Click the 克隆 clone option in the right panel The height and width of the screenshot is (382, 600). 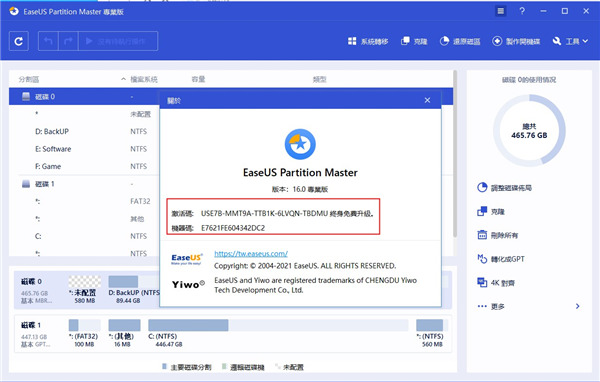(491, 212)
